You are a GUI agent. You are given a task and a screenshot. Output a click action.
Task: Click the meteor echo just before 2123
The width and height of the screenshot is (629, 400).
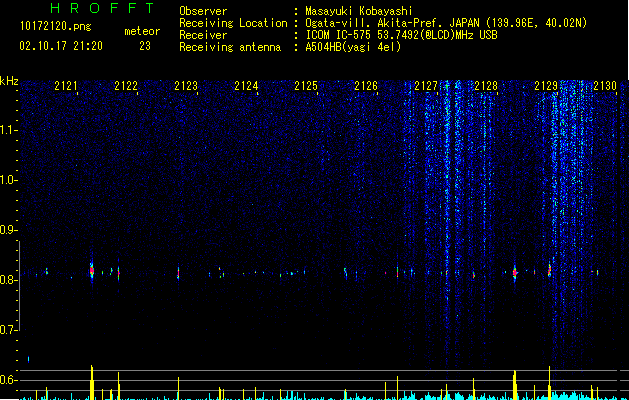178,273
